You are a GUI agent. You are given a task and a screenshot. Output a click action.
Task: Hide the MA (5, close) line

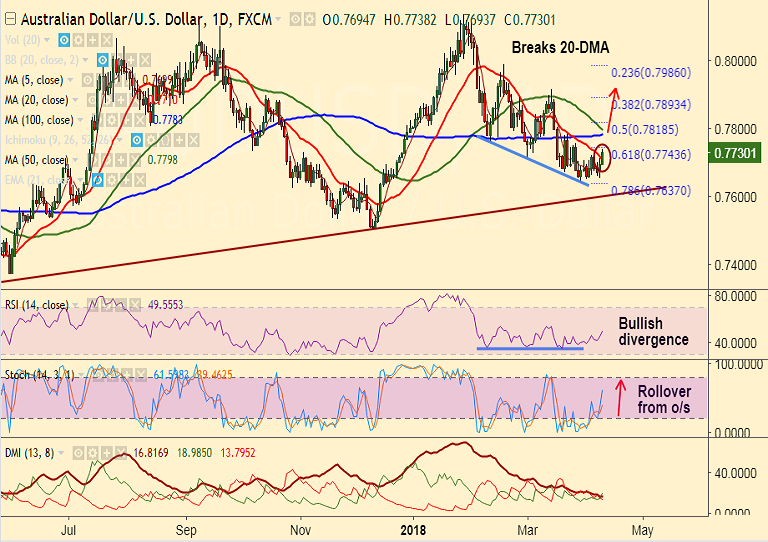click(88, 80)
